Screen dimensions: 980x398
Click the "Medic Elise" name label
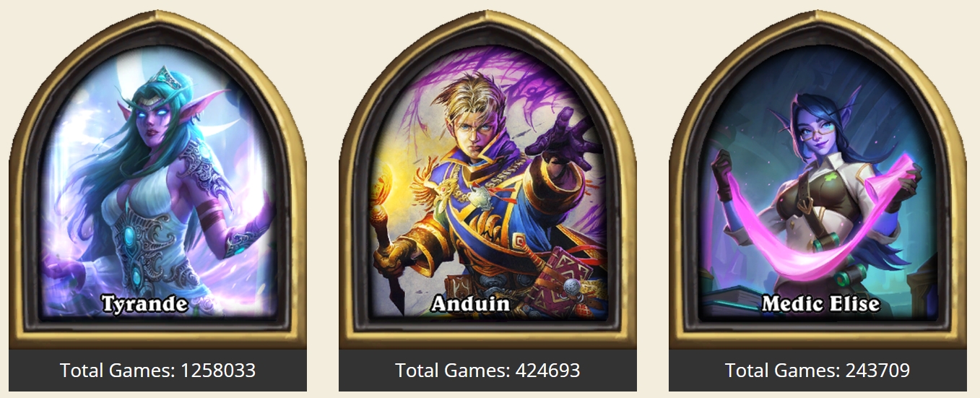click(x=821, y=304)
